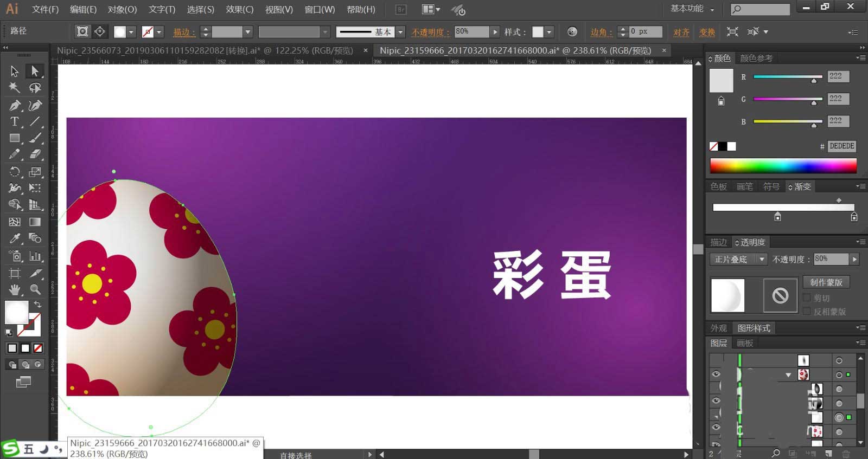868x459 pixels.
Task: Switch to the 画板 tab
Action: (745, 343)
